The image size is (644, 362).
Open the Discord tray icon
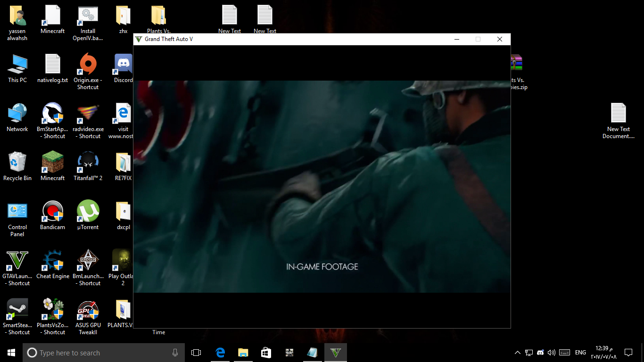click(x=540, y=353)
